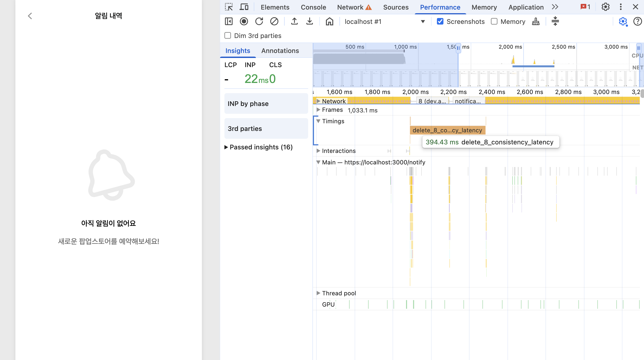Clear the performance recording
Screen dimensions: 644x360
point(274,21)
